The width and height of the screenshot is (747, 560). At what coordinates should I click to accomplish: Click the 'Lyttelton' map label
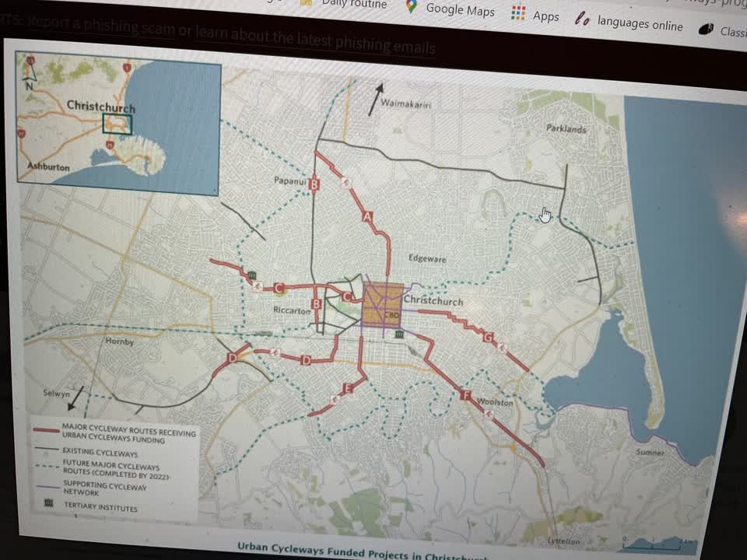tap(563, 541)
